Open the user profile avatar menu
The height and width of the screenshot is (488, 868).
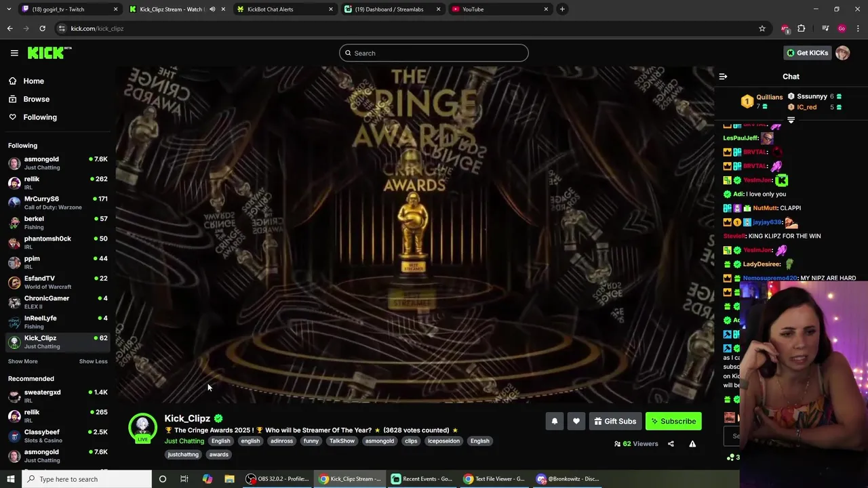(x=842, y=53)
